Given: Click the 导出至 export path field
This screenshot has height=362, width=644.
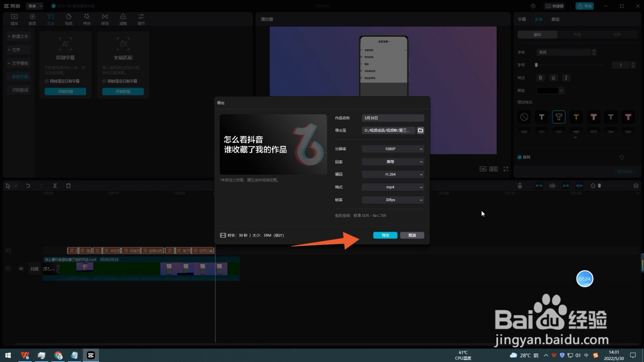Looking at the screenshot, I should [x=389, y=130].
